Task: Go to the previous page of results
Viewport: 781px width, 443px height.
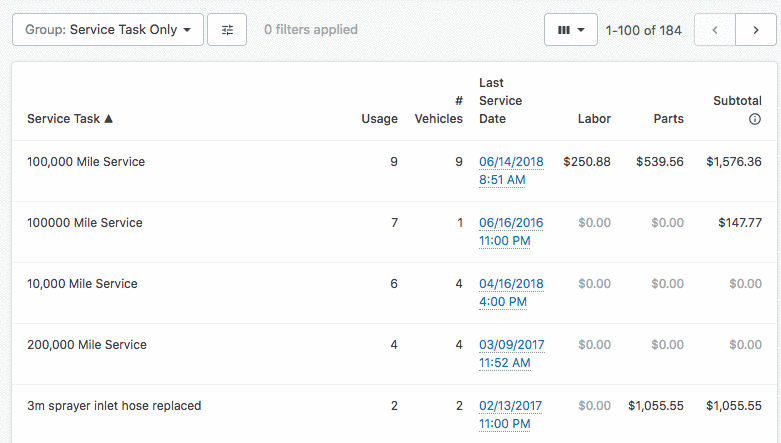Action: coord(715,30)
